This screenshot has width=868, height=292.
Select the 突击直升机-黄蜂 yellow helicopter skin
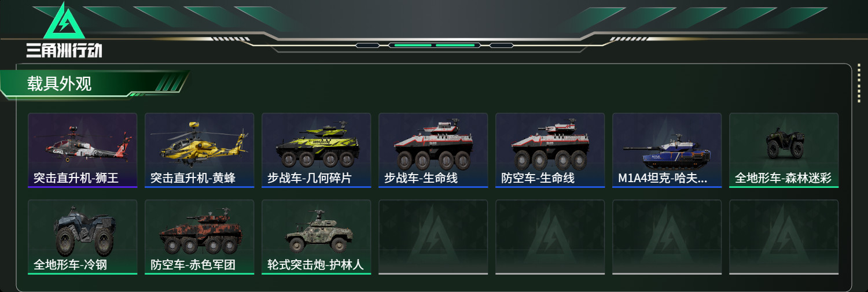point(199,150)
